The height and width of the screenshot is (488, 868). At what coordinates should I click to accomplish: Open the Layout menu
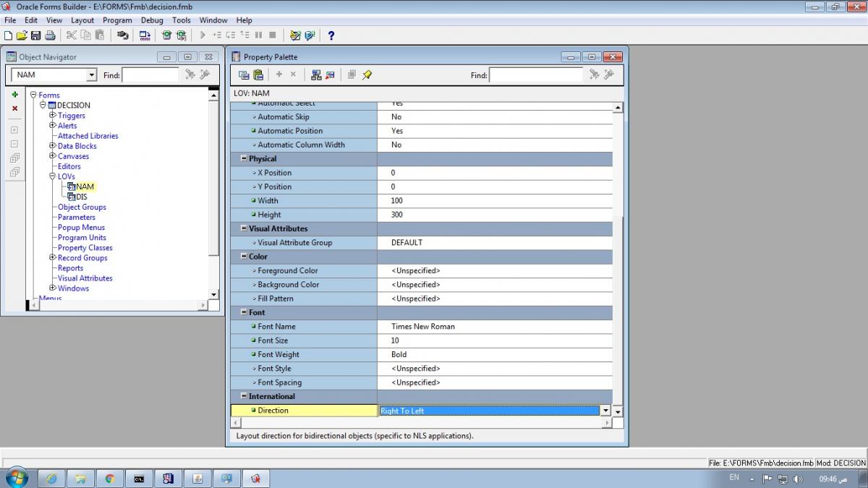tap(82, 20)
